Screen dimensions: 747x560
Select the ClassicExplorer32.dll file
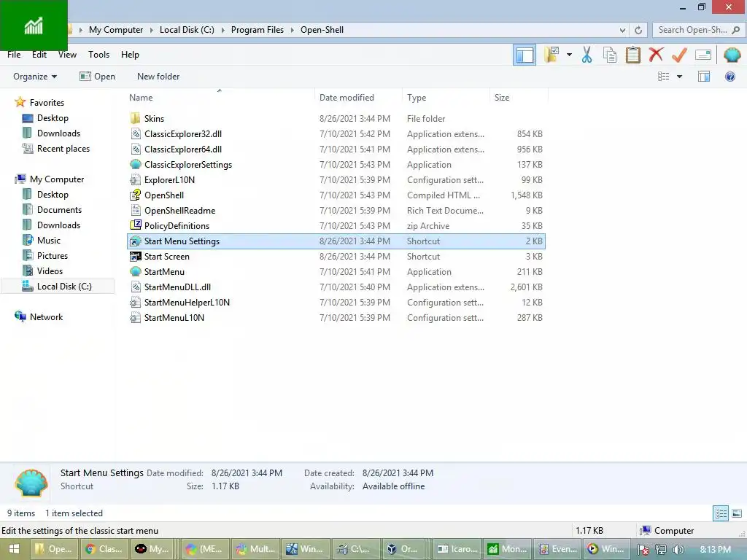click(336, 134)
